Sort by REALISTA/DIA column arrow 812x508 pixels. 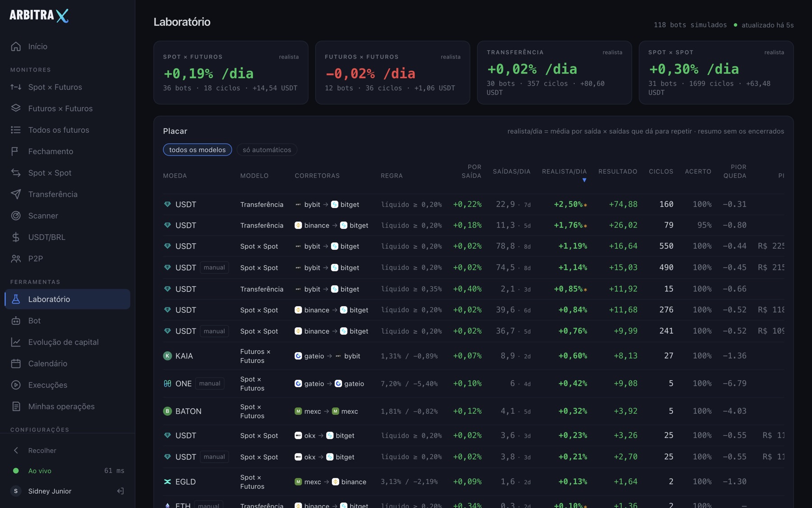coord(584,180)
